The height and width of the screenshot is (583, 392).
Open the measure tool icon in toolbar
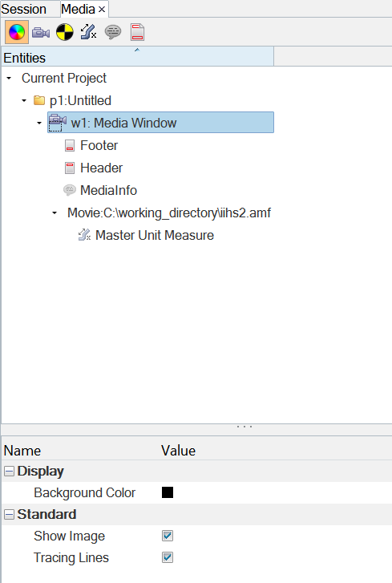tap(88, 32)
